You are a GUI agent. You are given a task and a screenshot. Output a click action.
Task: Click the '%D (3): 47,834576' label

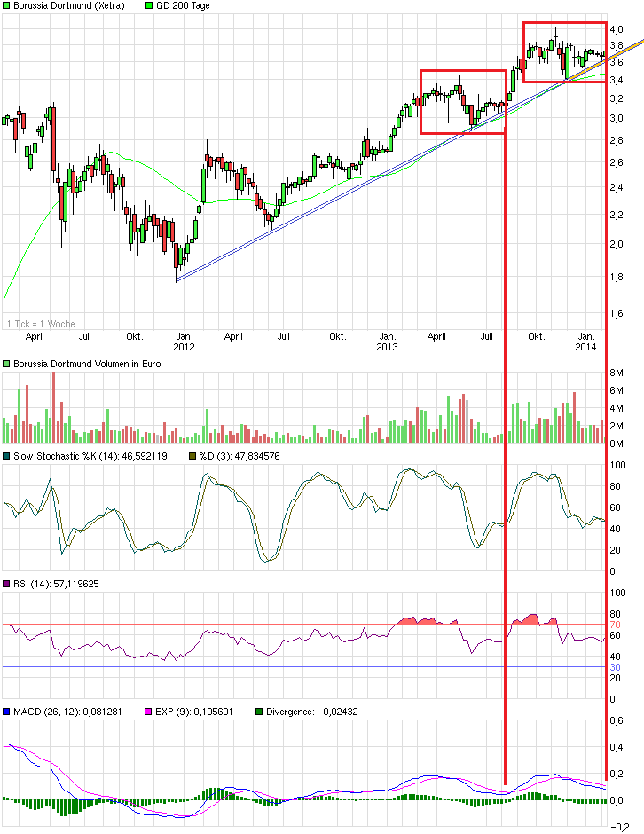240,456
